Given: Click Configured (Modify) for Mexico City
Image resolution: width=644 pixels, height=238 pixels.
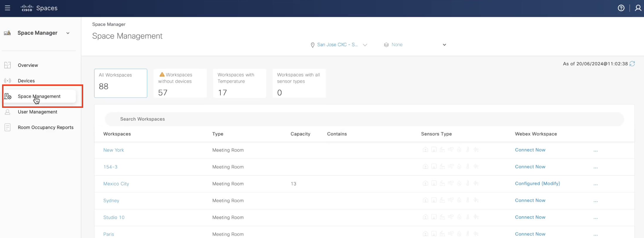Looking at the screenshot, I should click(x=537, y=183).
